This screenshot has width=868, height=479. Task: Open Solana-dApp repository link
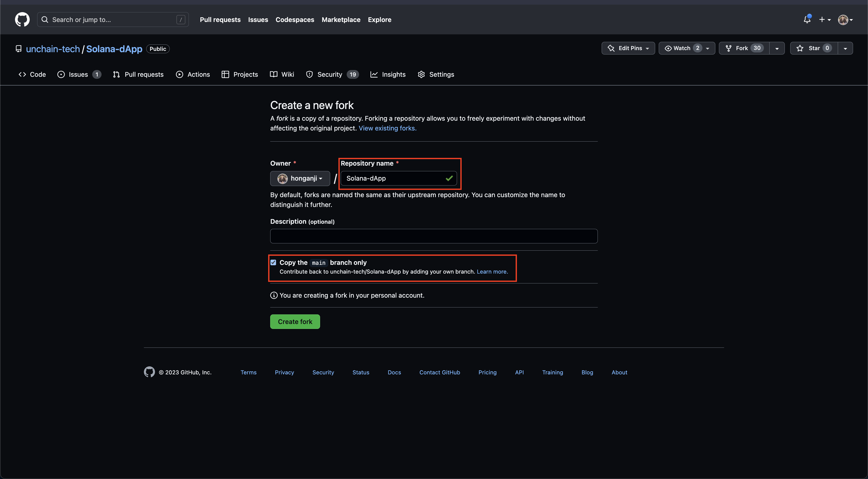click(x=114, y=49)
